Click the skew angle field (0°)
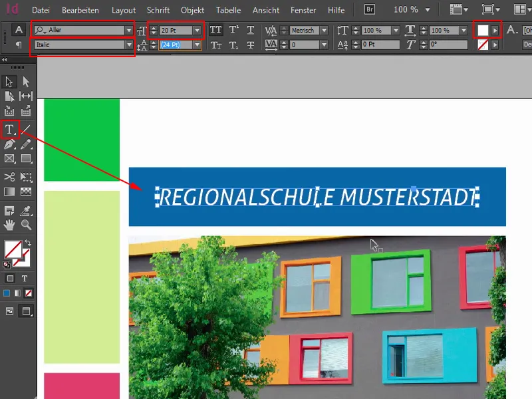 pos(448,45)
